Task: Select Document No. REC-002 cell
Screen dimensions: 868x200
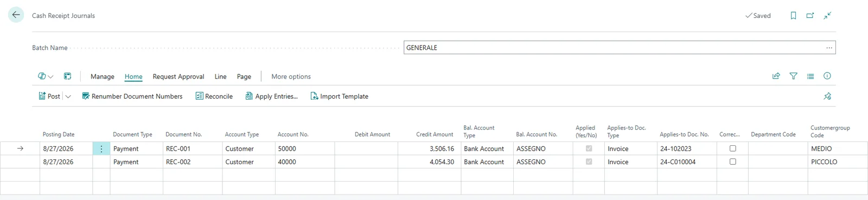Action: (193, 162)
